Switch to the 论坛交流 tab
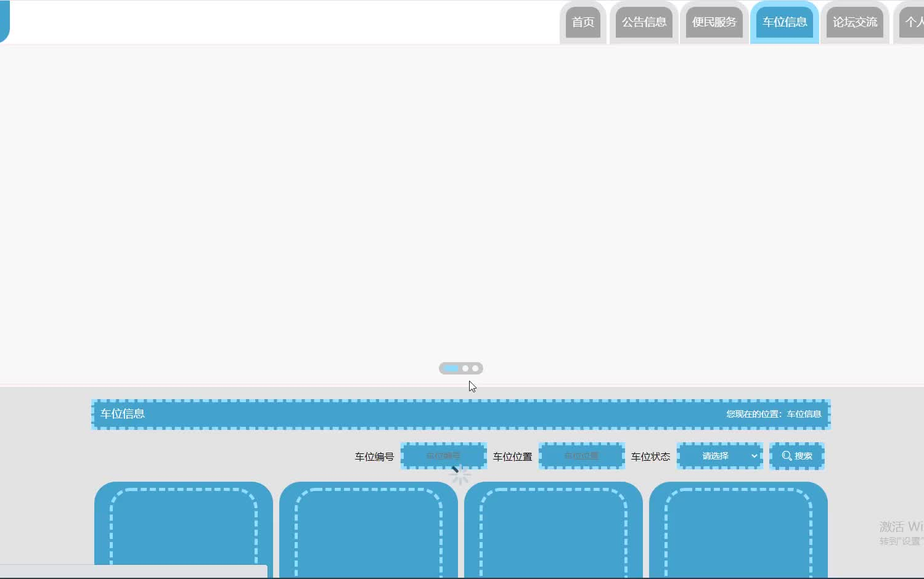The image size is (924, 579). (855, 22)
